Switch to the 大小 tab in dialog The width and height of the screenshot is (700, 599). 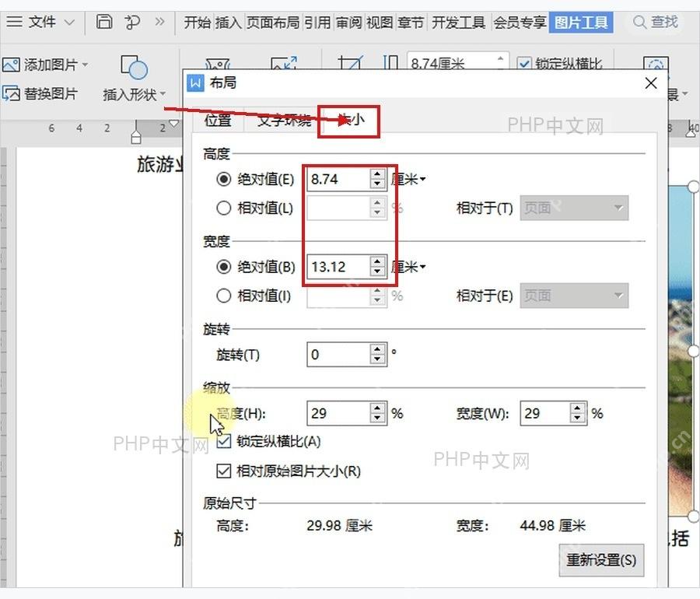tap(348, 121)
